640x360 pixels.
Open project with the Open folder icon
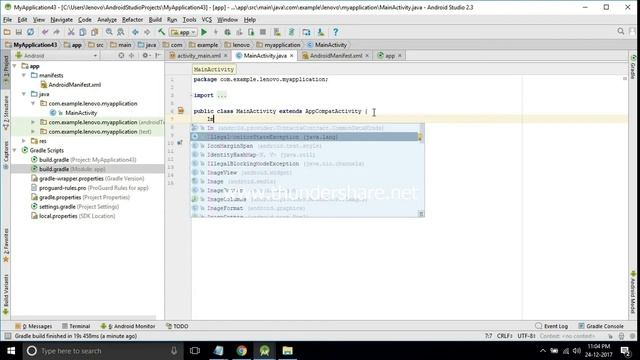click(x=7, y=32)
